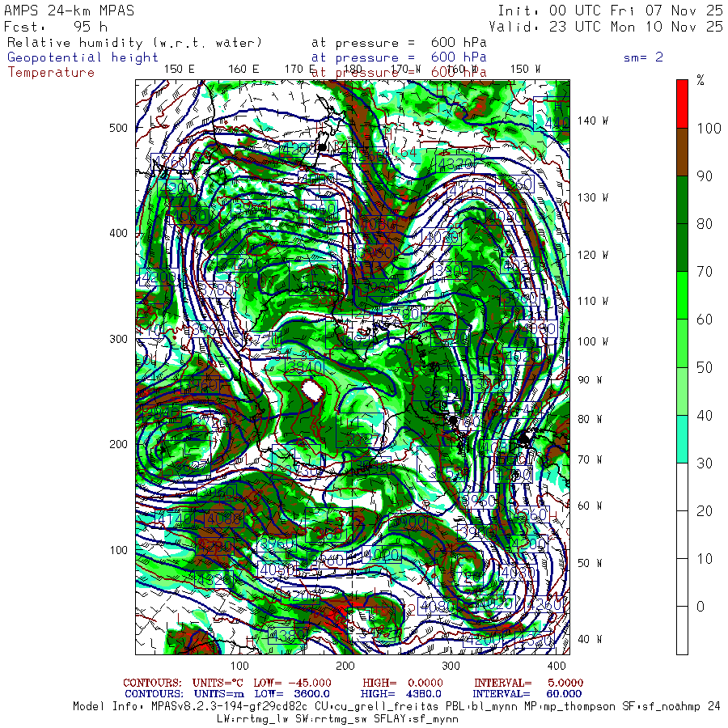
Task: Click the red "CONTOURS: UNITS=°C" legend text
Action: tap(185, 683)
